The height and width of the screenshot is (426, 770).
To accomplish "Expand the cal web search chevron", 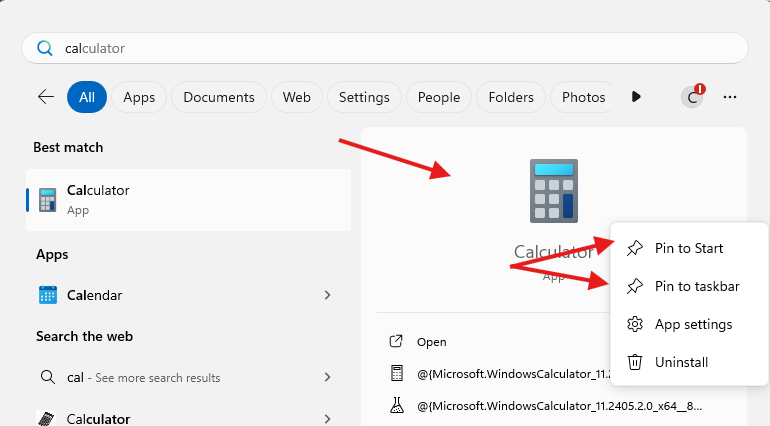I will click(328, 377).
